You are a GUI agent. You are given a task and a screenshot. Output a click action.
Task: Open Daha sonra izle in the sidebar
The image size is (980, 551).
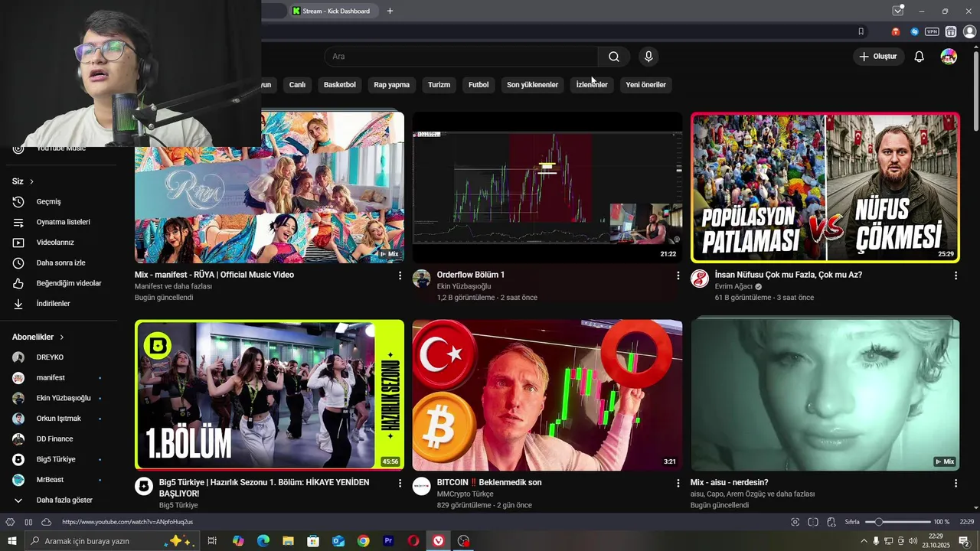61,262
